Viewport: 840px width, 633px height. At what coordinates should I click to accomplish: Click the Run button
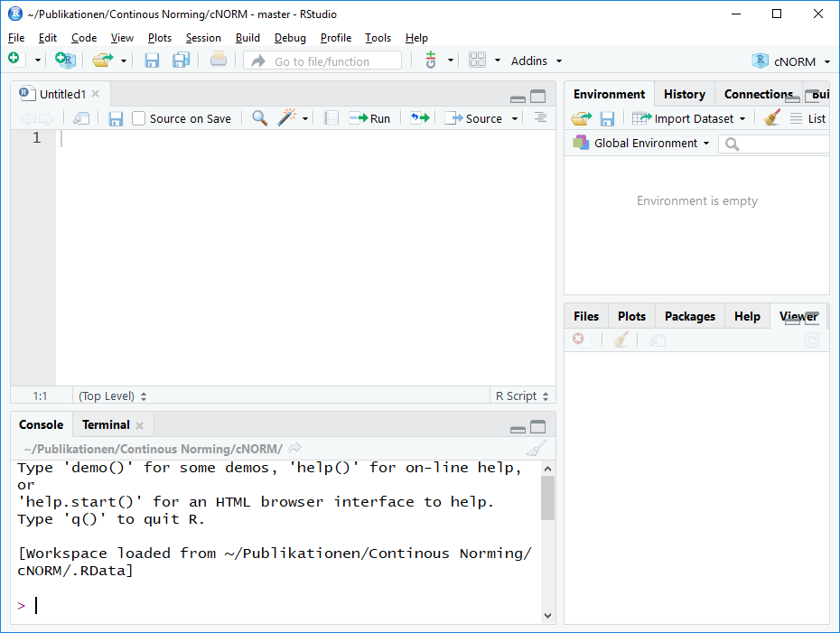pyautogui.click(x=370, y=118)
